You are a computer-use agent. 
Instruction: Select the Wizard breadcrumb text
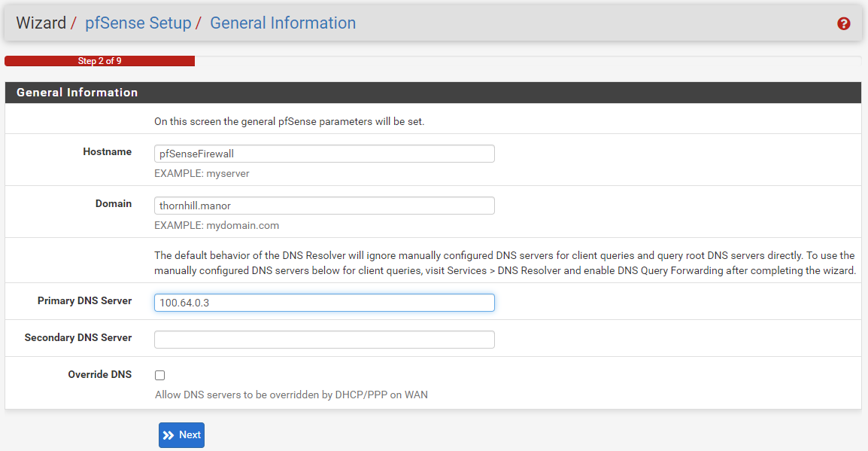[x=41, y=23]
